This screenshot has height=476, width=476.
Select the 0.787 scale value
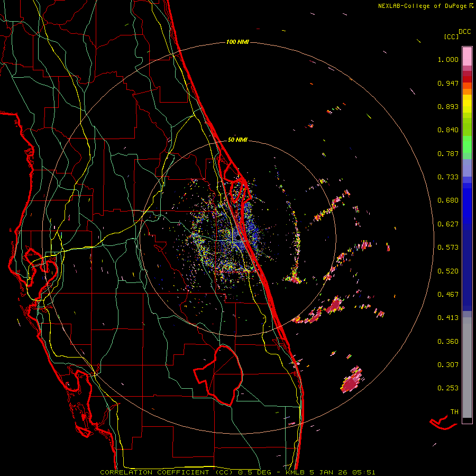coord(448,153)
